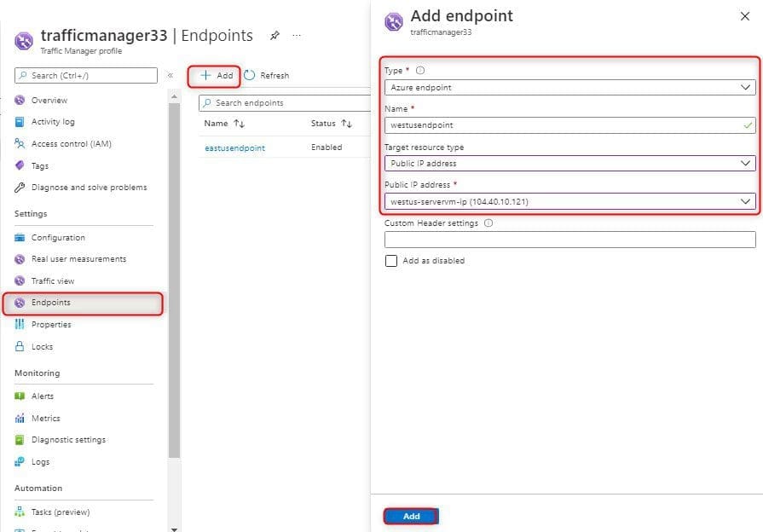
Task: Open Properties from the sidebar
Action: point(51,325)
